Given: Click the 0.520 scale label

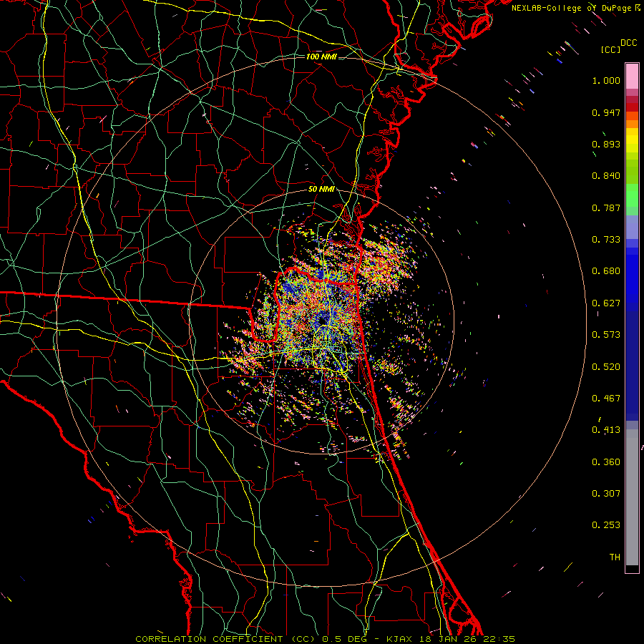Looking at the screenshot, I should click(x=606, y=367).
